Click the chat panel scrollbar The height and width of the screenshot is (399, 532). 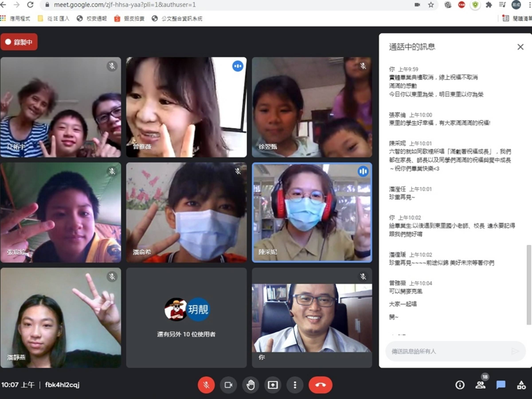pos(528,285)
